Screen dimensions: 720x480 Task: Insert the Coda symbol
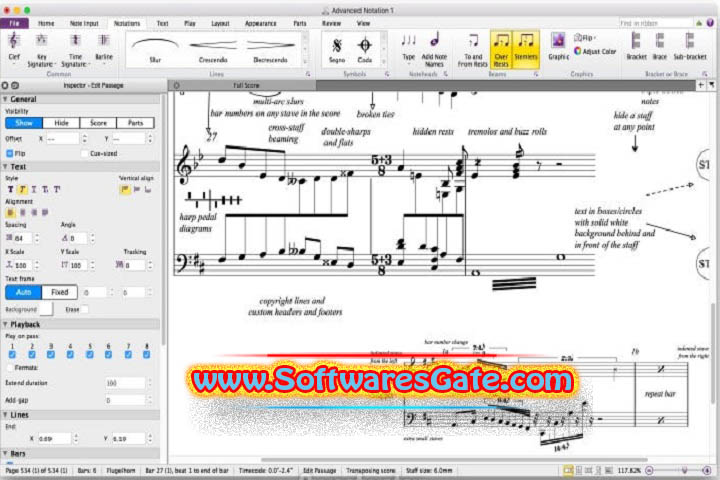365,50
